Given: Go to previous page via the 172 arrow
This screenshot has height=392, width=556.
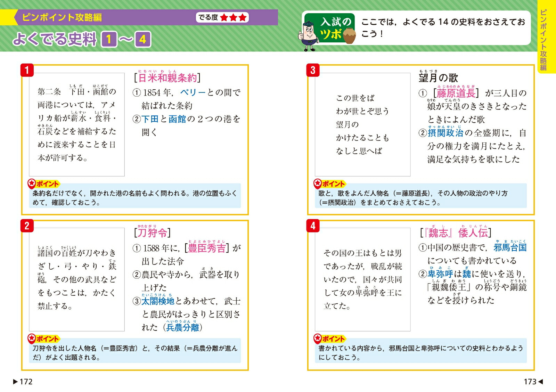Looking at the screenshot, I should [x=15, y=382].
